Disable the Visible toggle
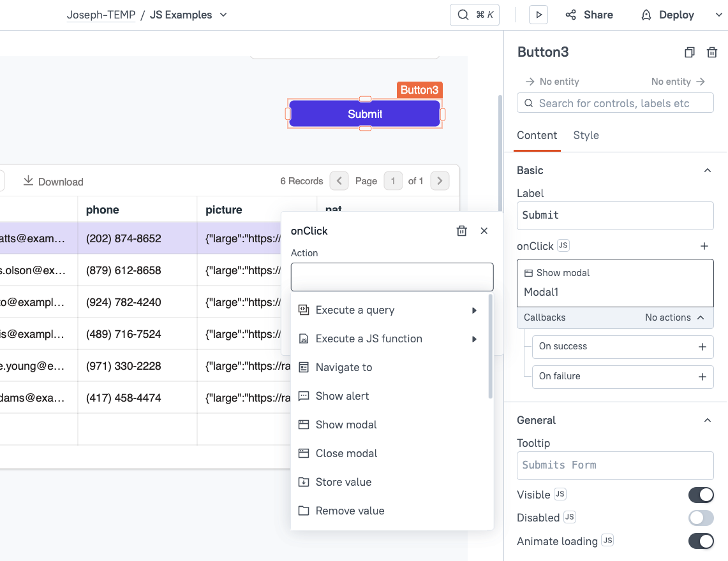This screenshot has height=561, width=728. pyautogui.click(x=701, y=495)
